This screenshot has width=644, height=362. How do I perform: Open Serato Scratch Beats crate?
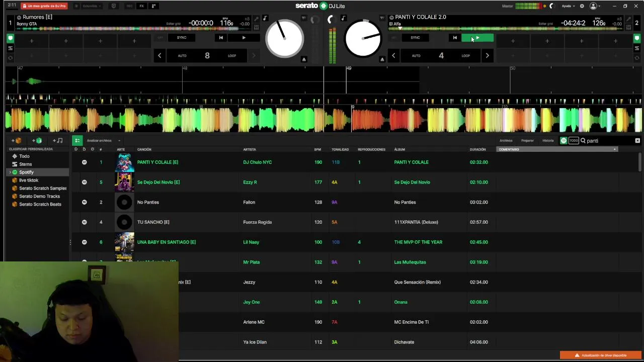point(40,205)
